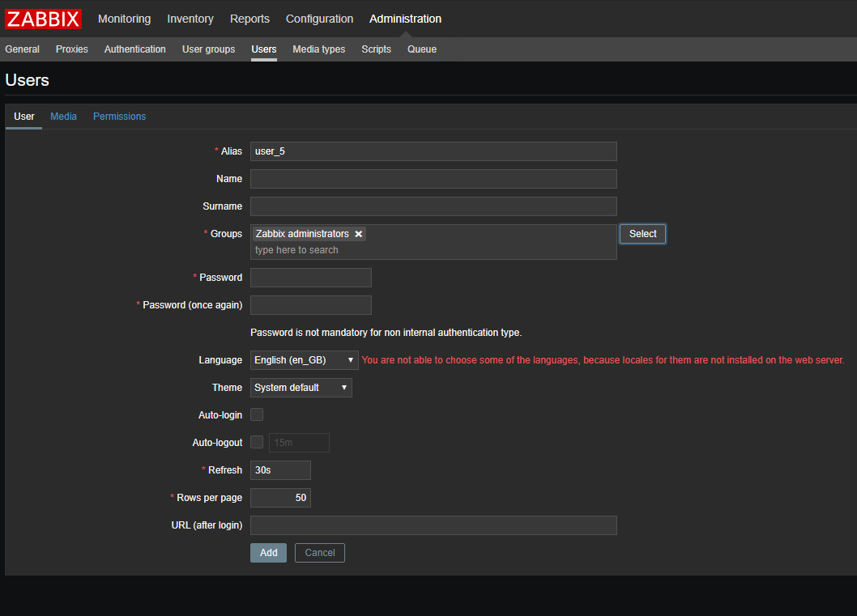Expand the Theme dropdown
Viewport: 857px width, 616px height.
[x=301, y=388]
